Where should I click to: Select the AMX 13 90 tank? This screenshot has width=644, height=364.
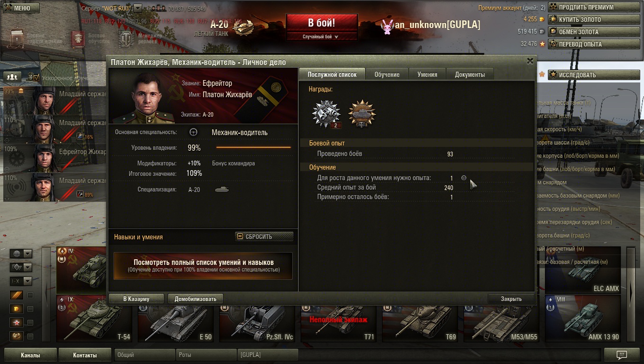point(582,318)
